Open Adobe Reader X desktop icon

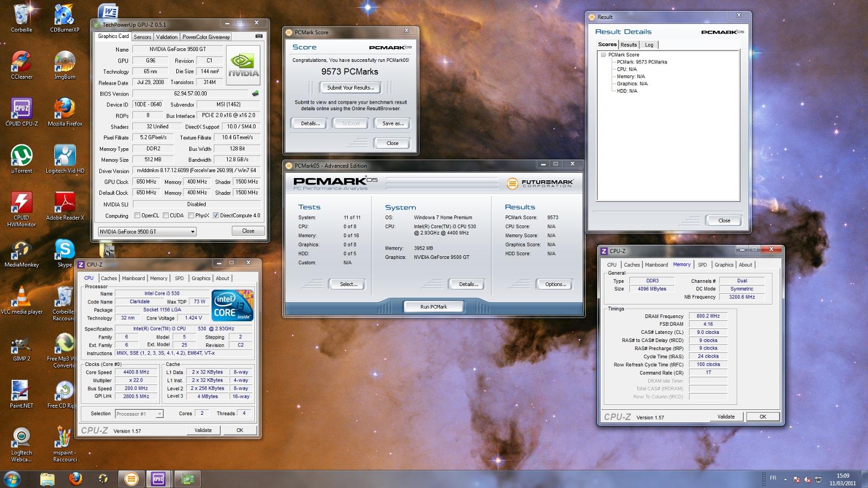click(x=65, y=206)
